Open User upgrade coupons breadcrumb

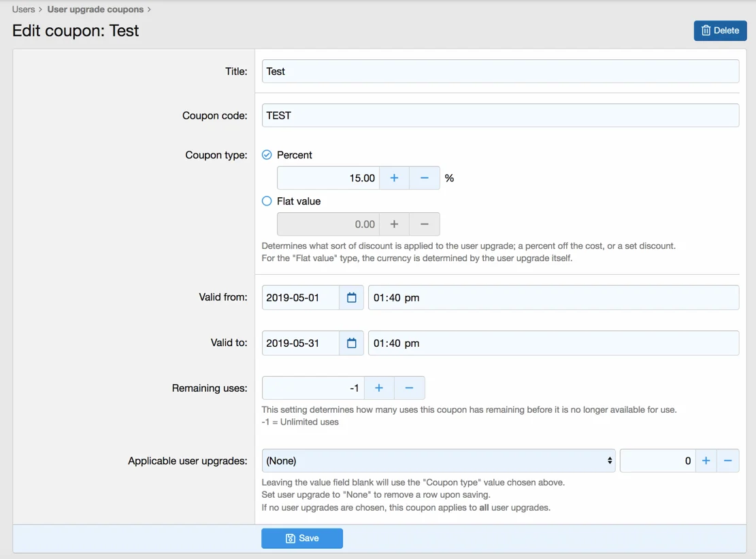(x=95, y=10)
